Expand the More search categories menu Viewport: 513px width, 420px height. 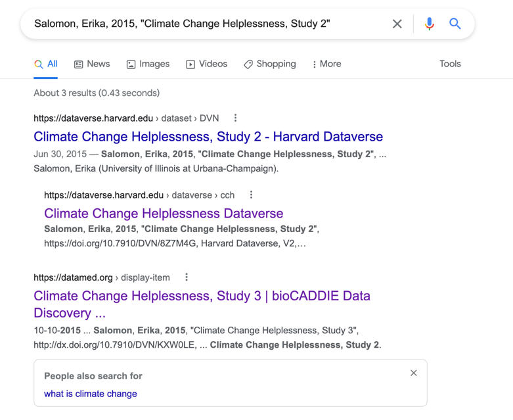pyautogui.click(x=326, y=64)
